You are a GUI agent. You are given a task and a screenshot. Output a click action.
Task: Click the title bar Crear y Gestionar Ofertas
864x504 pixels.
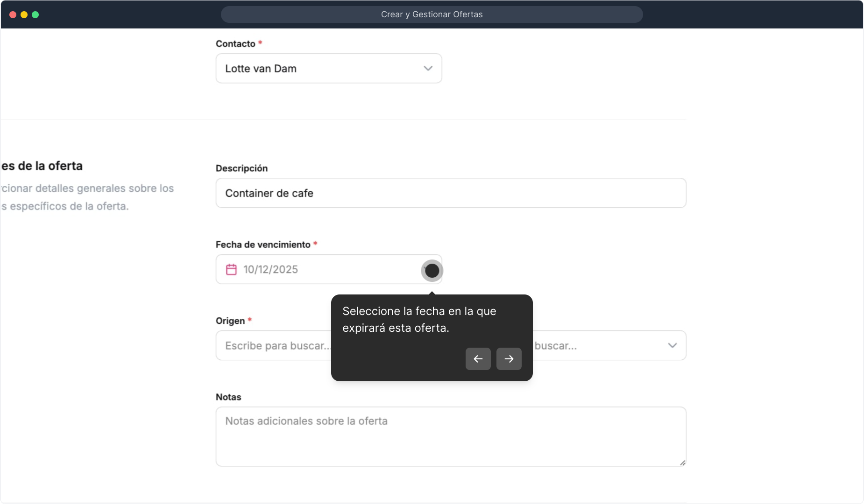(x=432, y=14)
